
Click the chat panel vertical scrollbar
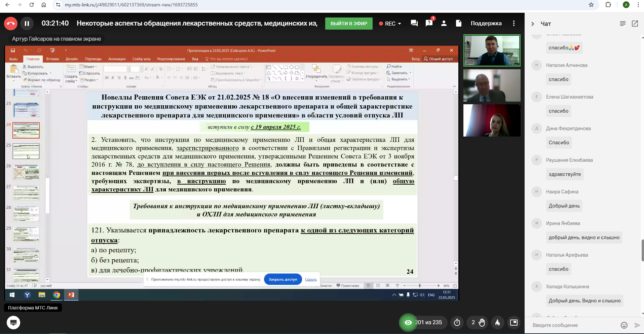(642, 250)
